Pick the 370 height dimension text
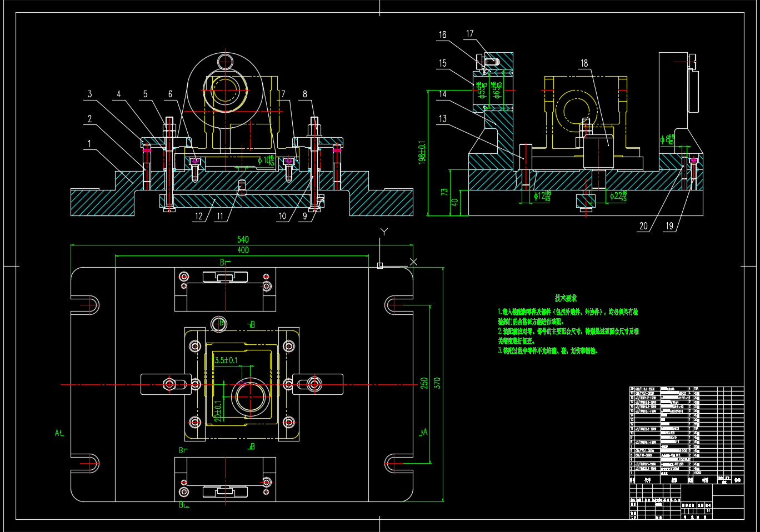 [437, 383]
